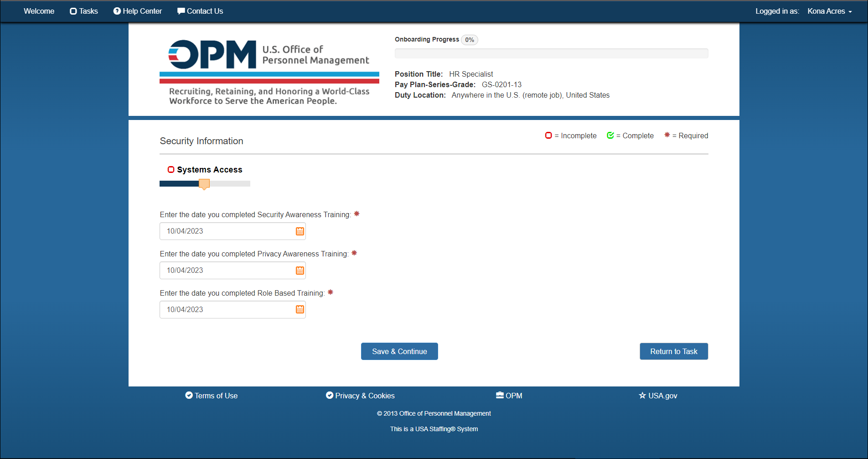
Task: Open the Kona Acres user dropdown
Action: 830,11
